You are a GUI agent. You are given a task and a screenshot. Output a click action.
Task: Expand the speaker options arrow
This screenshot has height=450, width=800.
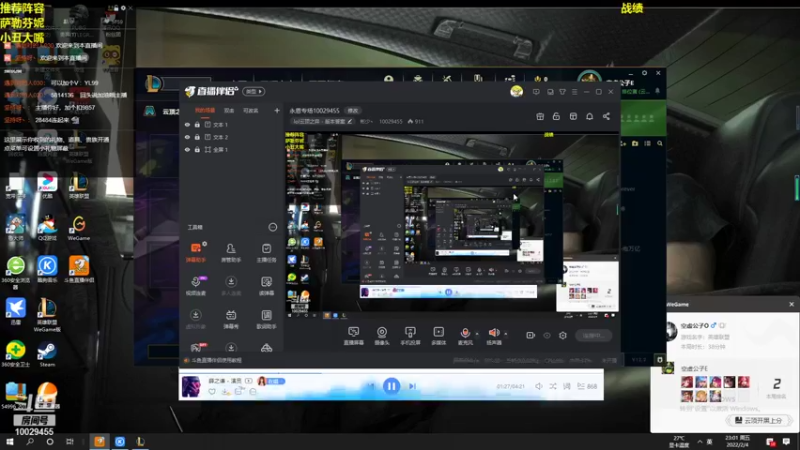coord(506,334)
